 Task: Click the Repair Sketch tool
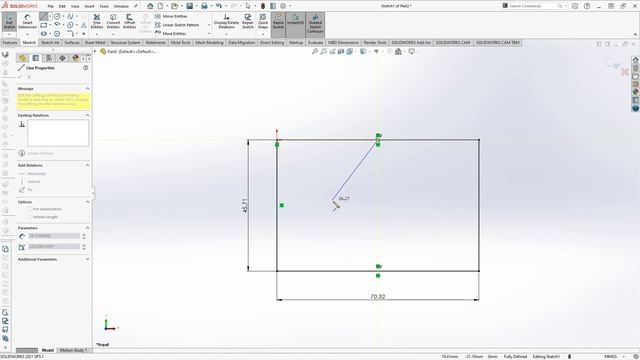coord(248,21)
